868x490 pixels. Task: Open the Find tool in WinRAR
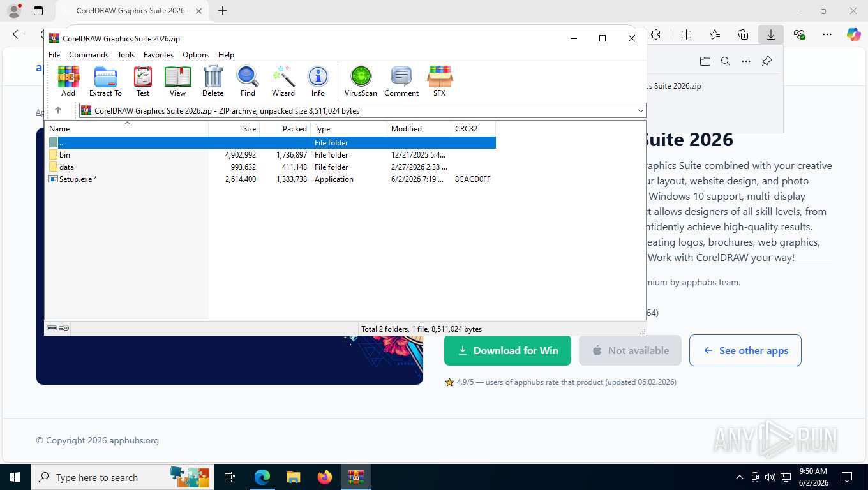(x=248, y=81)
